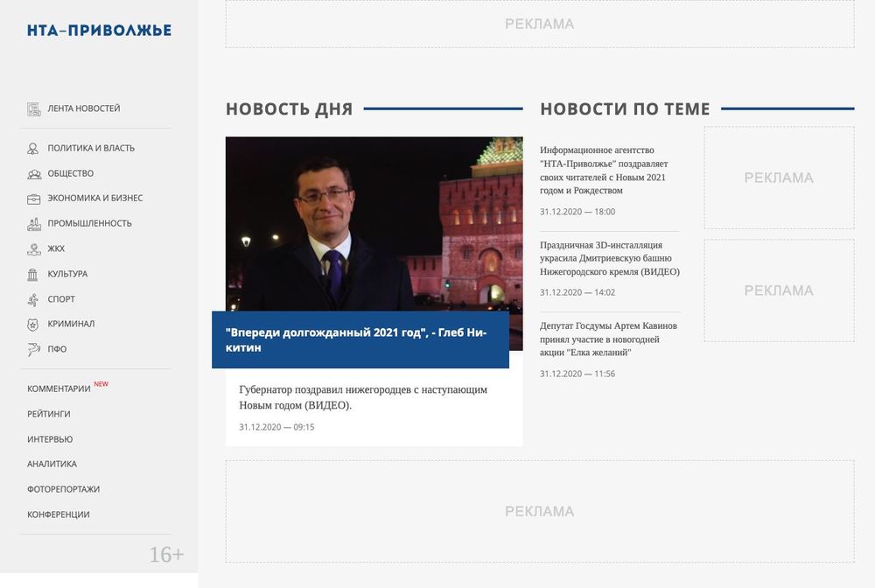The image size is (875, 588).
Task: Click the briefcase icon beside Экономика и бизнес
Action: click(x=33, y=199)
